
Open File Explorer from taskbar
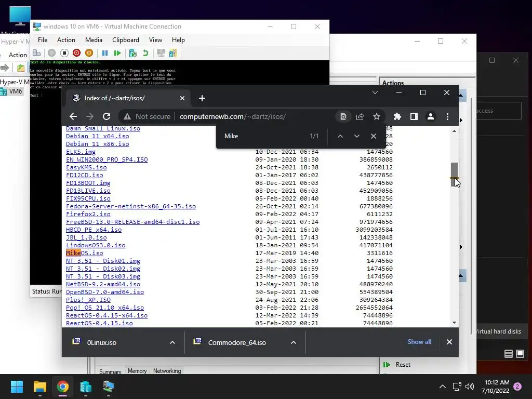point(39,387)
